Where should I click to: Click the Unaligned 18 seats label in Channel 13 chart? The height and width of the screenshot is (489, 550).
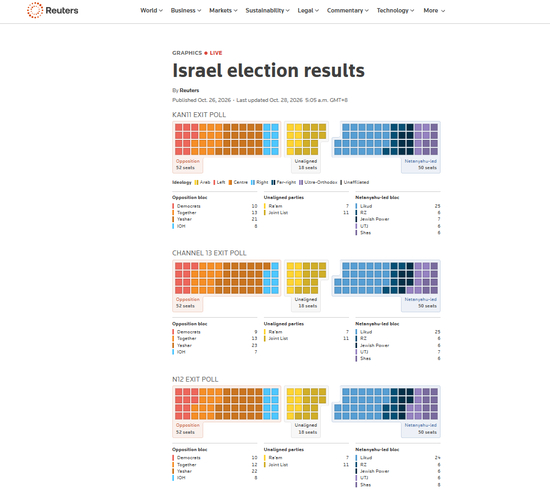pyautogui.click(x=306, y=303)
